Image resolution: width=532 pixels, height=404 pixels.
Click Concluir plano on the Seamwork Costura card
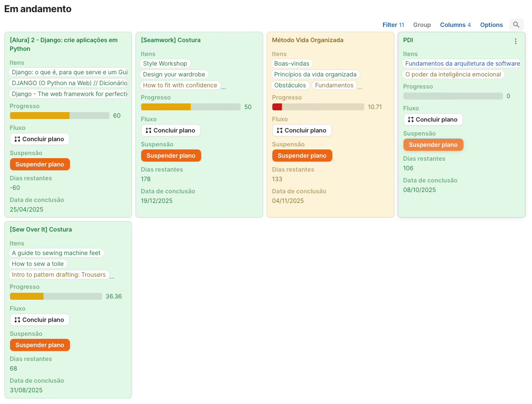(171, 130)
